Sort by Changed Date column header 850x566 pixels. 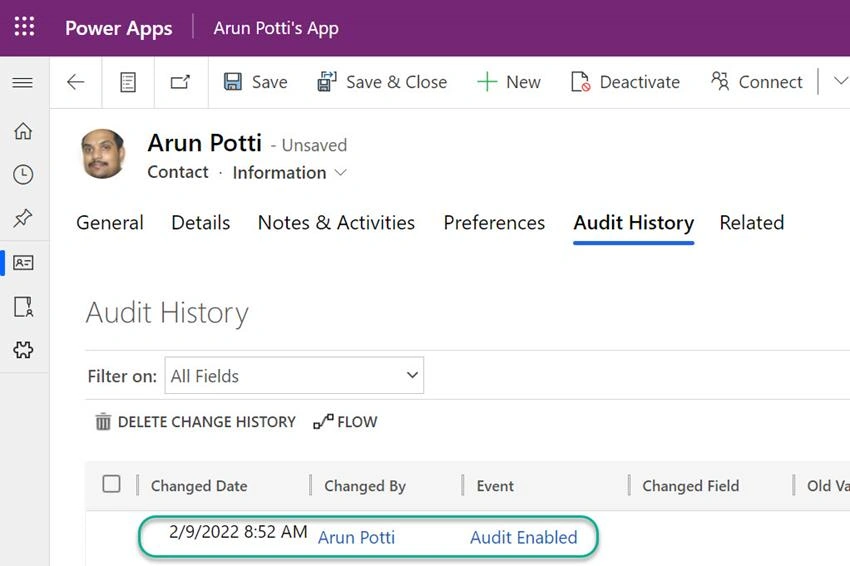click(199, 486)
